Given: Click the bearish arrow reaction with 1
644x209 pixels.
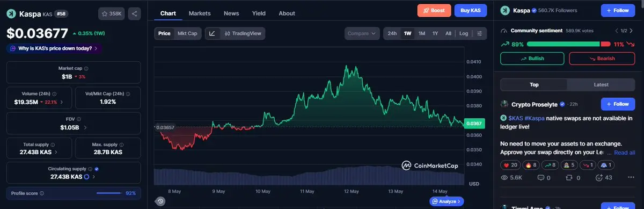Looking at the screenshot, I should (x=589, y=165).
